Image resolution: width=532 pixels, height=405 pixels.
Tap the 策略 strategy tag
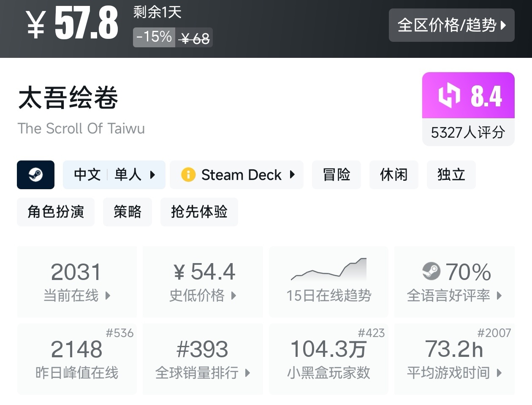coord(128,212)
